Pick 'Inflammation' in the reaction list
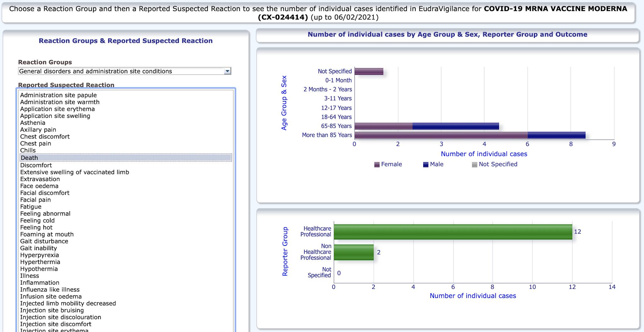644x332 pixels. [40, 283]
